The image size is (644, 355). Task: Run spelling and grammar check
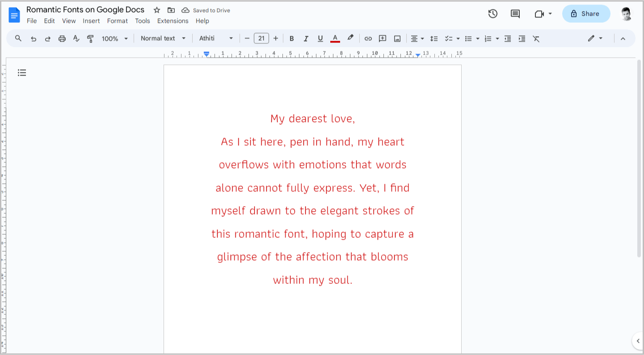[76, 38]
